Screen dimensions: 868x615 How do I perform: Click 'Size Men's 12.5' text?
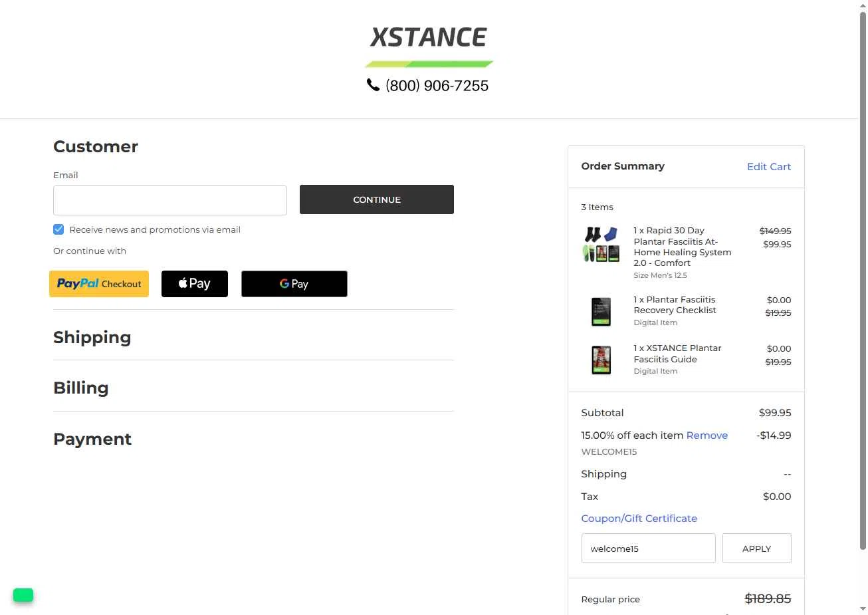click(661, 275)
